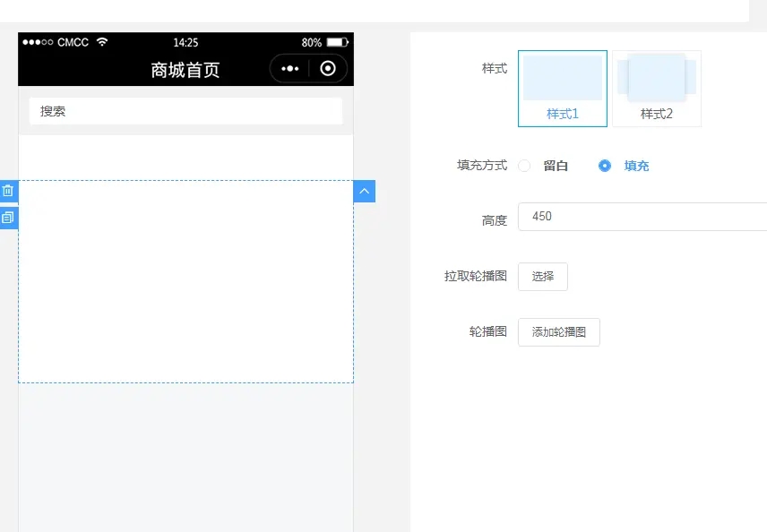Image resolution: width=767 pixels, height=532 pixels.
Task: Choose the 留白 fill mode radio
Action: (x=524, y=166)
